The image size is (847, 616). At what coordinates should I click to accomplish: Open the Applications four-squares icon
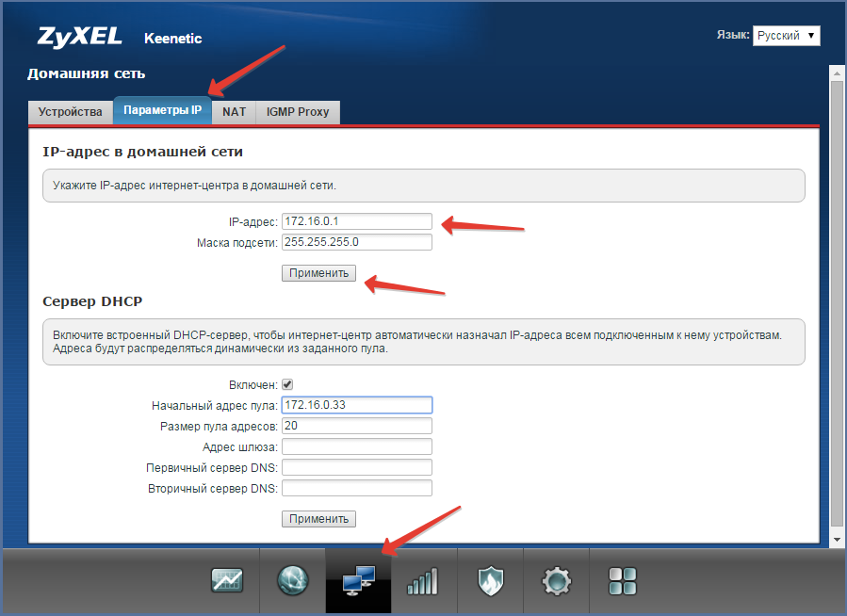point(622,581)
